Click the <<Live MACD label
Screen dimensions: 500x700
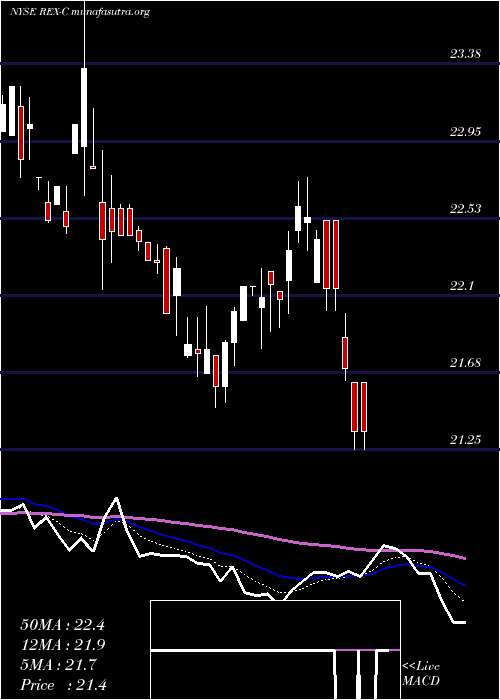tap(421, 673)
